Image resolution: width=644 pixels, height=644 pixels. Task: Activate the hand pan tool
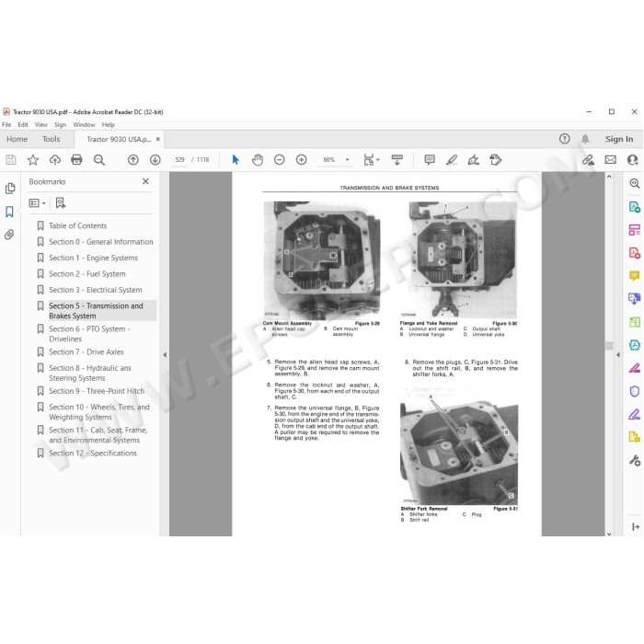(258, 160)
